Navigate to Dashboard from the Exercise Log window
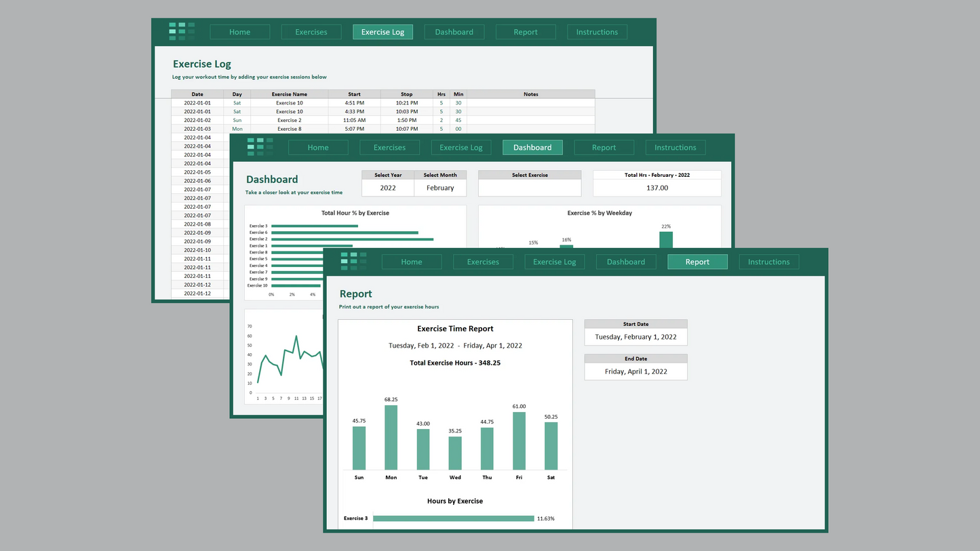The height and width of the screenshot is (551, 980). click(x=454, y=31)
